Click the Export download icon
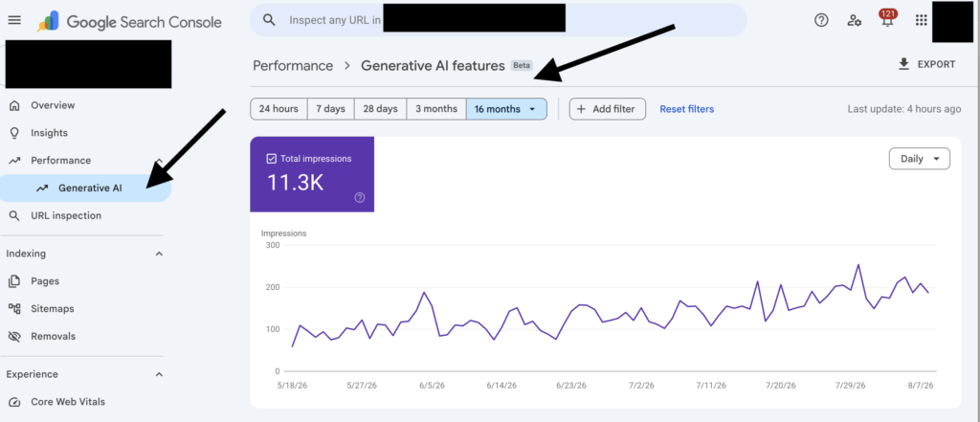The image size is (980, 422). (x=903, y=64)
